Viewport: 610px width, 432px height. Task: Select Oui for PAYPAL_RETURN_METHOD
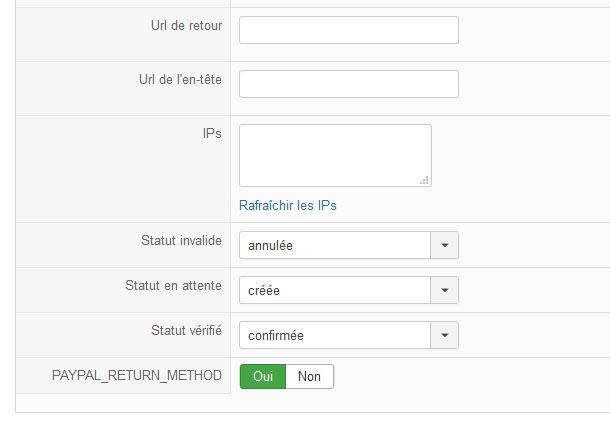click(x=263, y=376)
